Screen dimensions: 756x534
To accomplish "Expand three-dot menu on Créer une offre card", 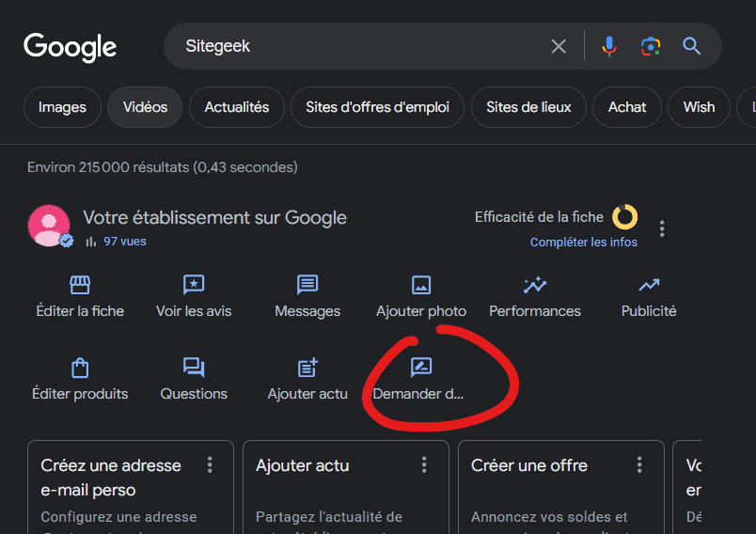I will [639, 465].
